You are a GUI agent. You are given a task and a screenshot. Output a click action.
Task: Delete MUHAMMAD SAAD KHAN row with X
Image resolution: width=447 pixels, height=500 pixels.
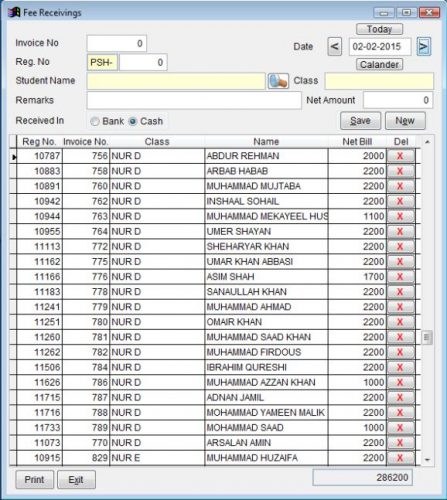pyautogui.click(x=400, y=337)
